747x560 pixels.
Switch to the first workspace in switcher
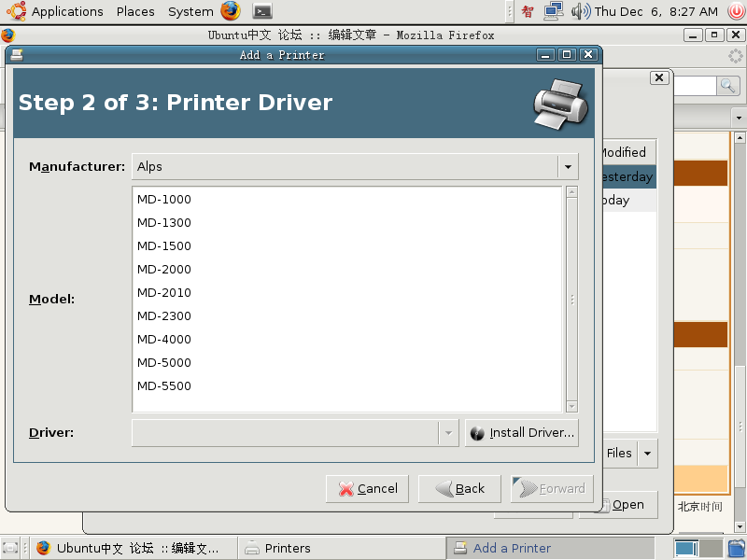tap(686, 548)
